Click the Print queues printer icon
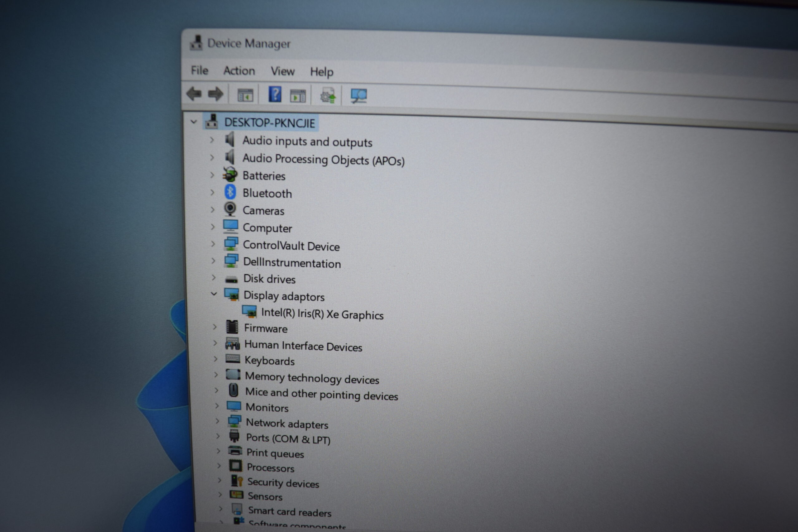The height and width of the screenshot is (532, 798). click(235, 451)
